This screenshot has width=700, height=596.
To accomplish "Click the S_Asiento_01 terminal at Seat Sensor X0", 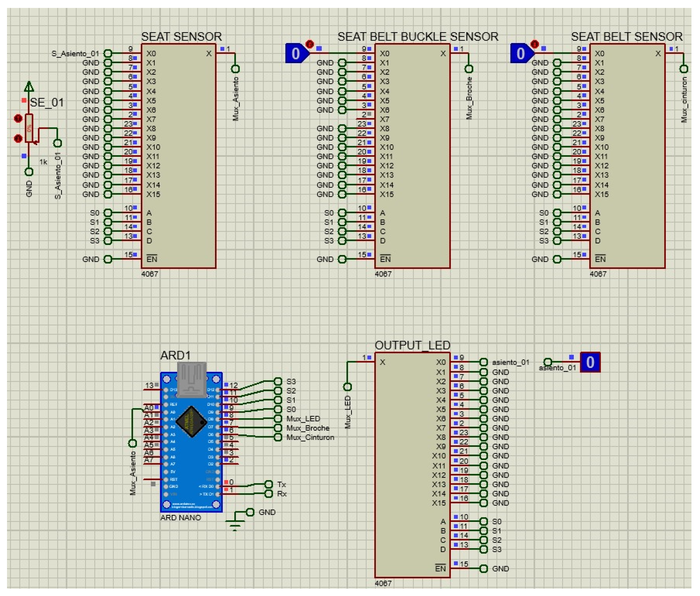I will point(107,53).
